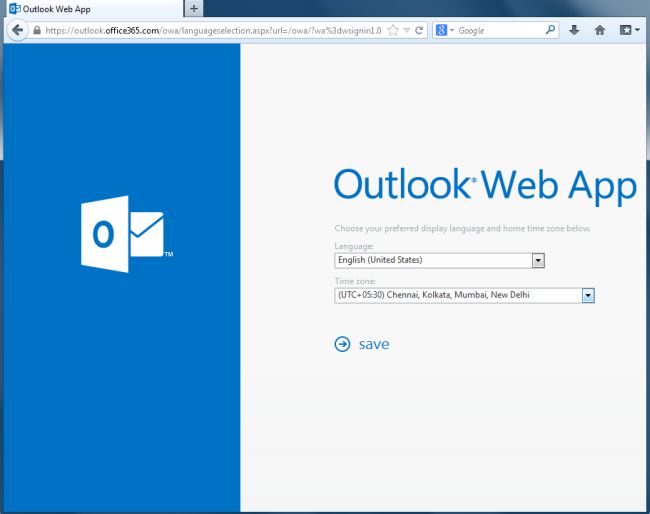Viewport: 650px width, 514px height.
Task: Click the search magnifier icon
Action: [550, 30]
